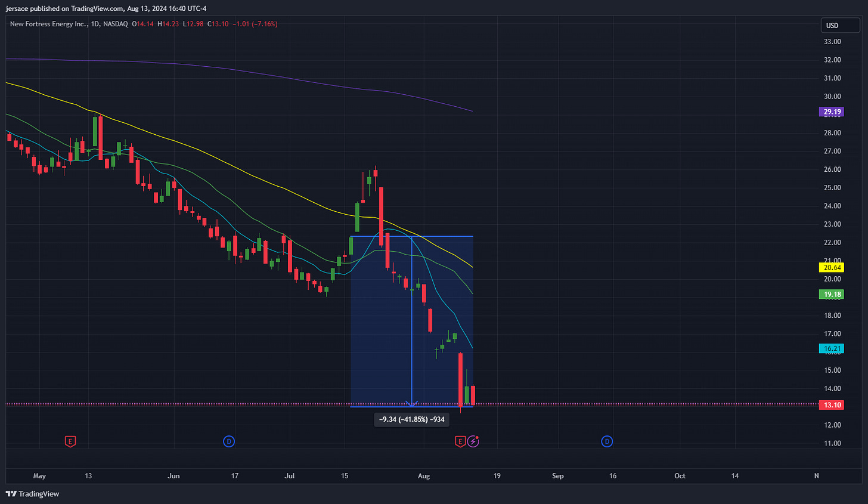Click the Sep label on the time axis

point(558,476)
